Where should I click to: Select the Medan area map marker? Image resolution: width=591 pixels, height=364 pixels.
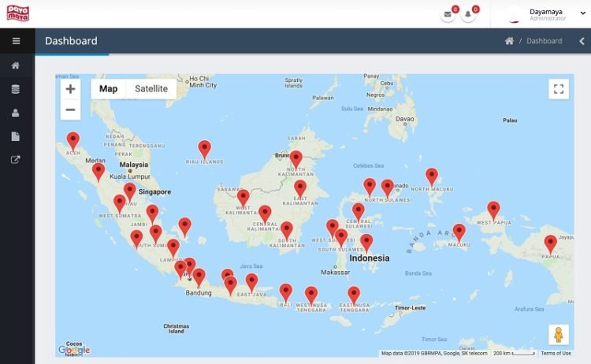[98, 173]
